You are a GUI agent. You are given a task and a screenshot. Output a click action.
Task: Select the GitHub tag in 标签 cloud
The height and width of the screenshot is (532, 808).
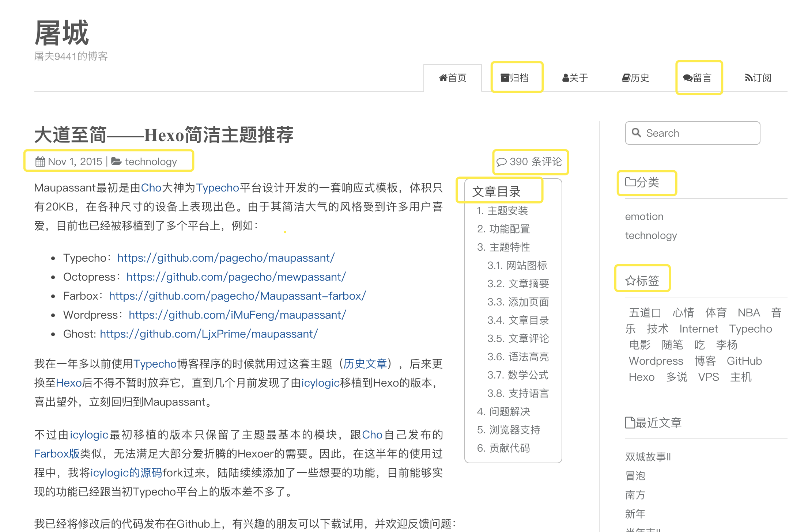[x=744, y=361]
